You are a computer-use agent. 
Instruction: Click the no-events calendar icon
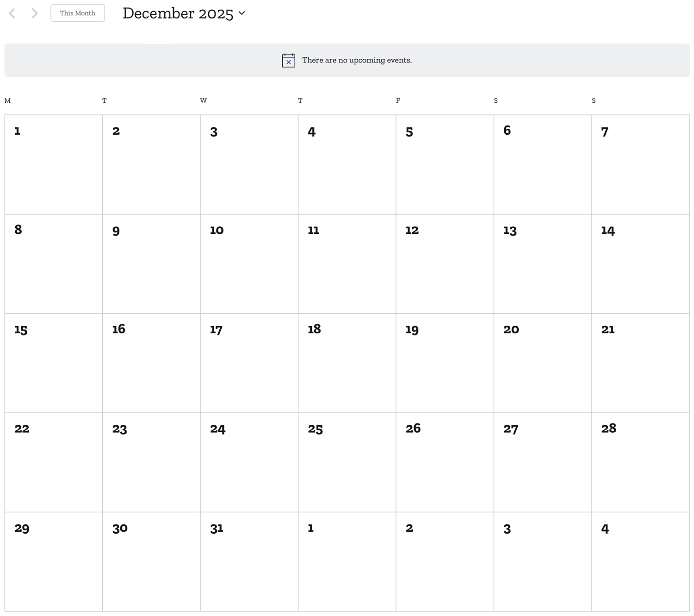(288, 60)
